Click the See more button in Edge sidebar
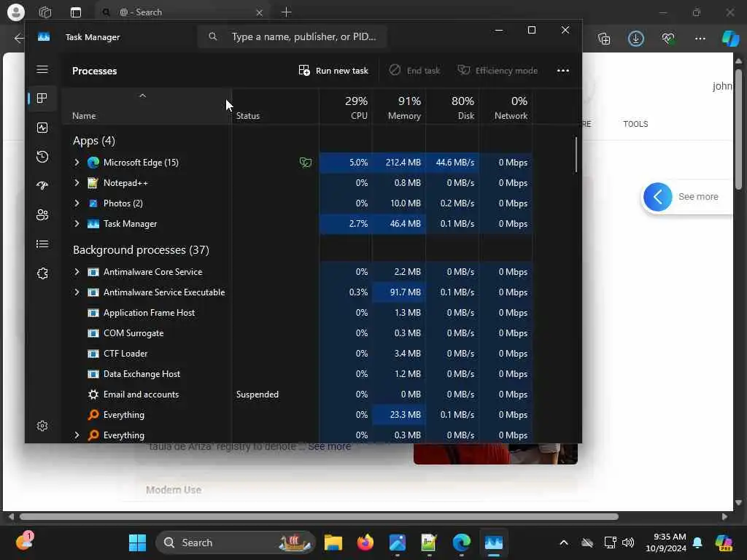Image resolution: width=747 pixels, height=560 pixels. (x=686, y=197)
